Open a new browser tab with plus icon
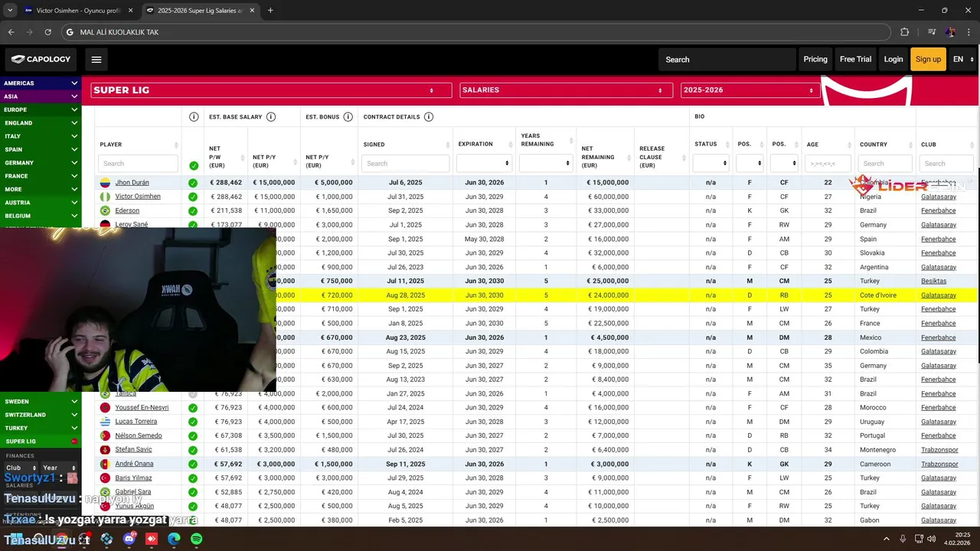This screenshot has width=980, height=551. pyautogui.click(x=270, y=11)
